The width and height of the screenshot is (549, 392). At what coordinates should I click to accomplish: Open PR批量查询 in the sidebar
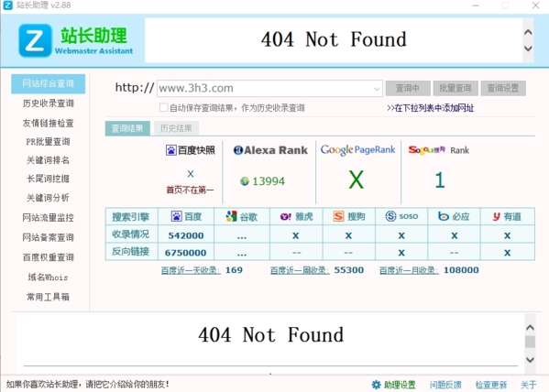click(49, 142)
